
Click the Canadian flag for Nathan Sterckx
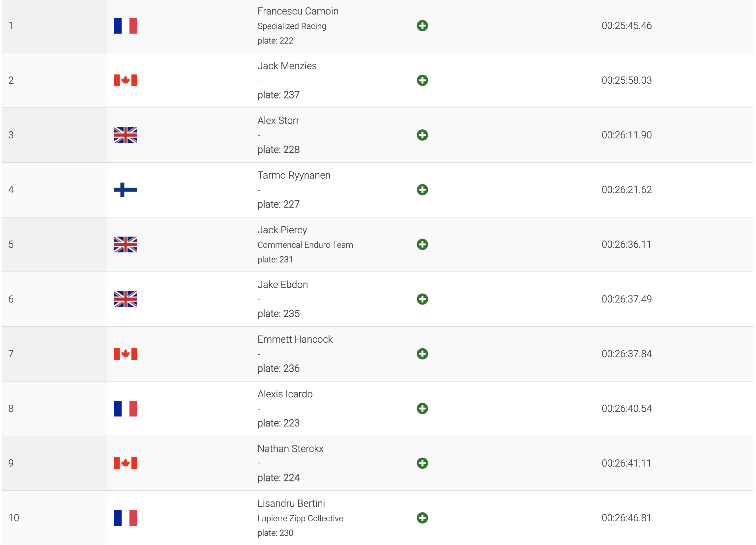click(125, 463)
